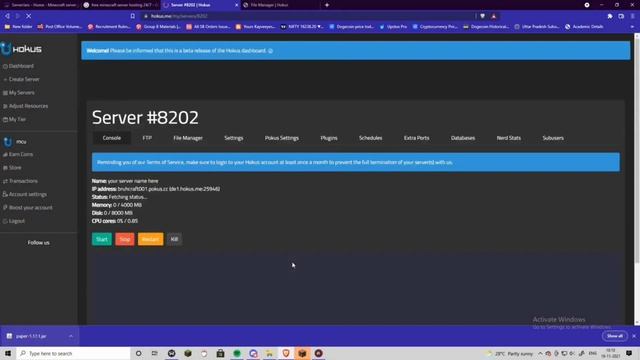640x360 pixels.
Task: Go to My Servers page
Action: pos(19,93)
